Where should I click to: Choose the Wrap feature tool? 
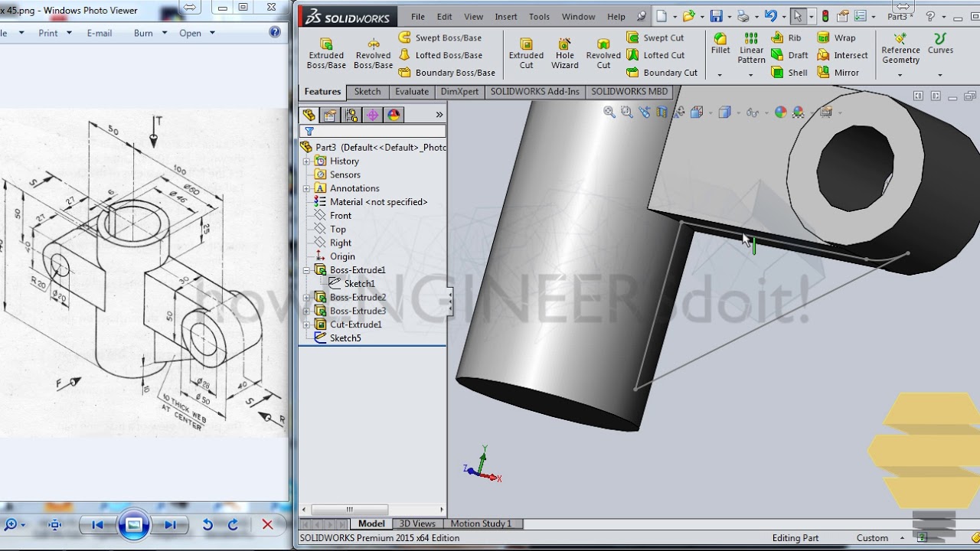(x=836, y=37)
